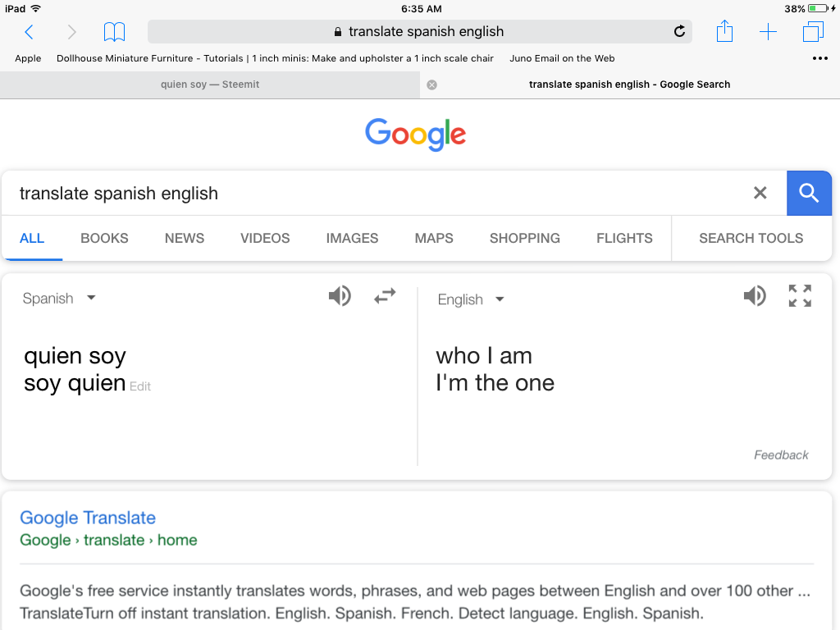
Task: Show all tabs with the tab overview icon
Action: point(813,32)
